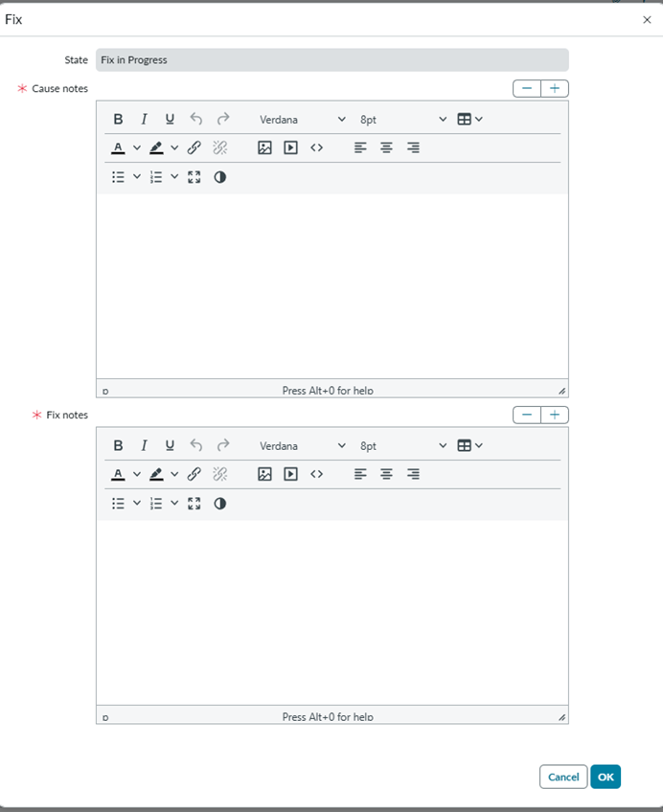Insert link in Cause notes editor
This screenshot has width=663, height=812.
(194, 148)
